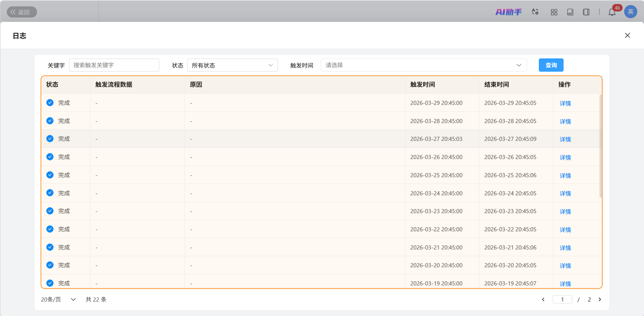This screenshot has width=644, height=316.
Task: Open 详情 for the 2026-03-22 log entry
Action: tap(565, 230)
